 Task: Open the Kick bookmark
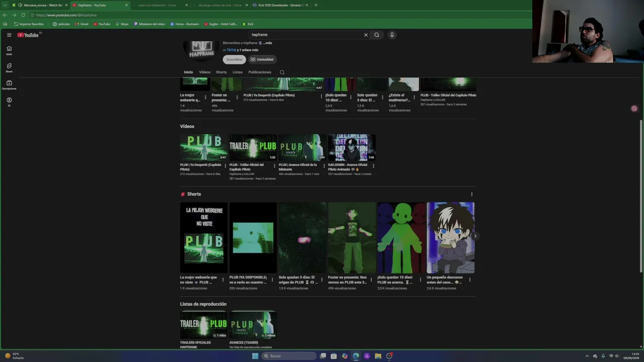point(248,24)
